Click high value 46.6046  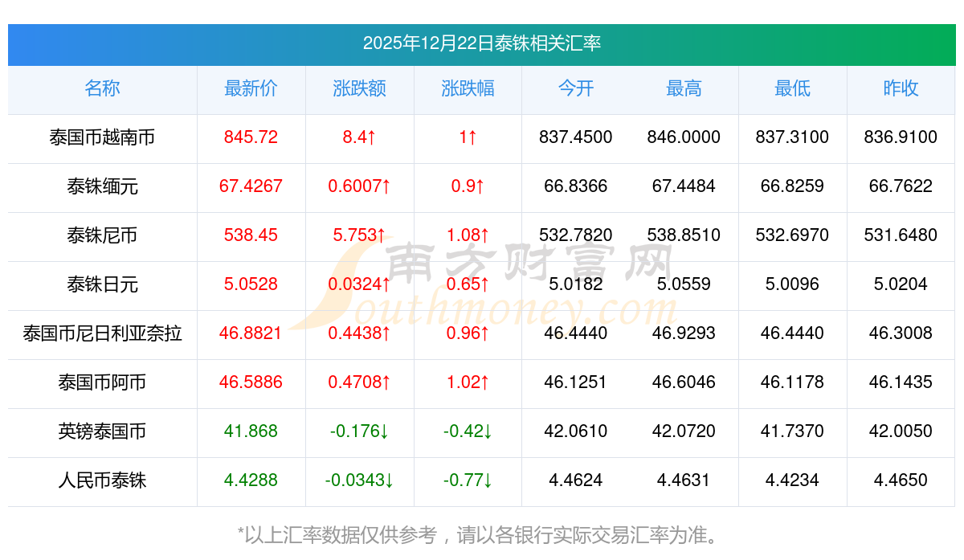coord(684,383)
